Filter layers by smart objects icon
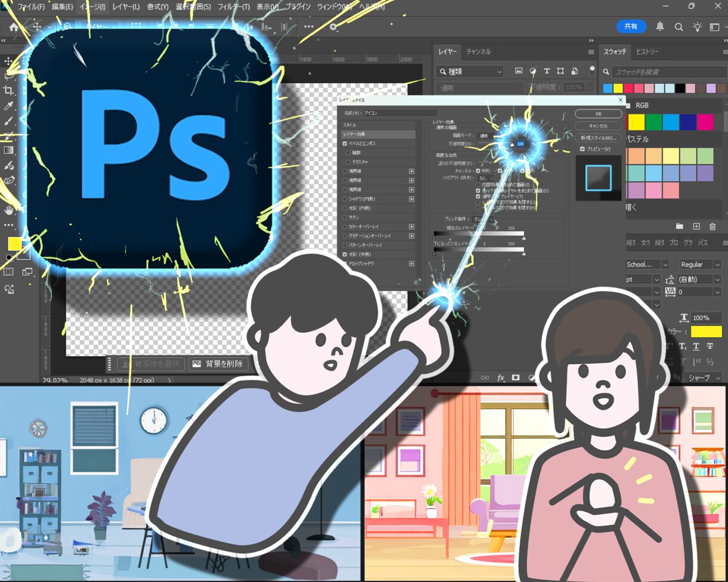Image resolution: width=728 pixels, height=582 pixels. click(x=574, y=71)
